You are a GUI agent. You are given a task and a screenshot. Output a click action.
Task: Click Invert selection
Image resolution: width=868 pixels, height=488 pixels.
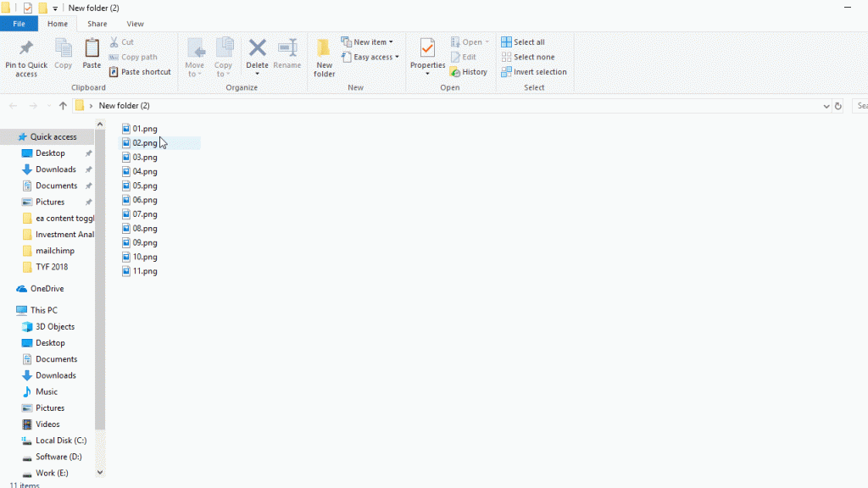(533, 72)
